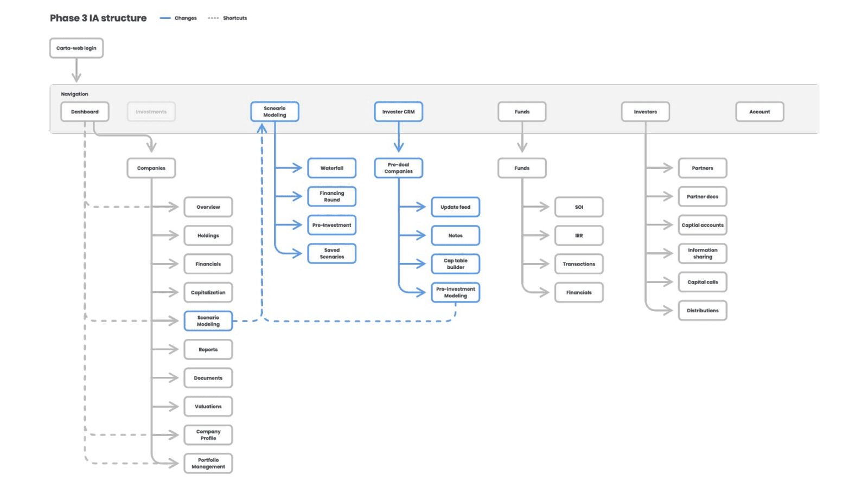The image size is (868, 488).
Task: Click the Phase 3 IA structure title
Action: 98,18
